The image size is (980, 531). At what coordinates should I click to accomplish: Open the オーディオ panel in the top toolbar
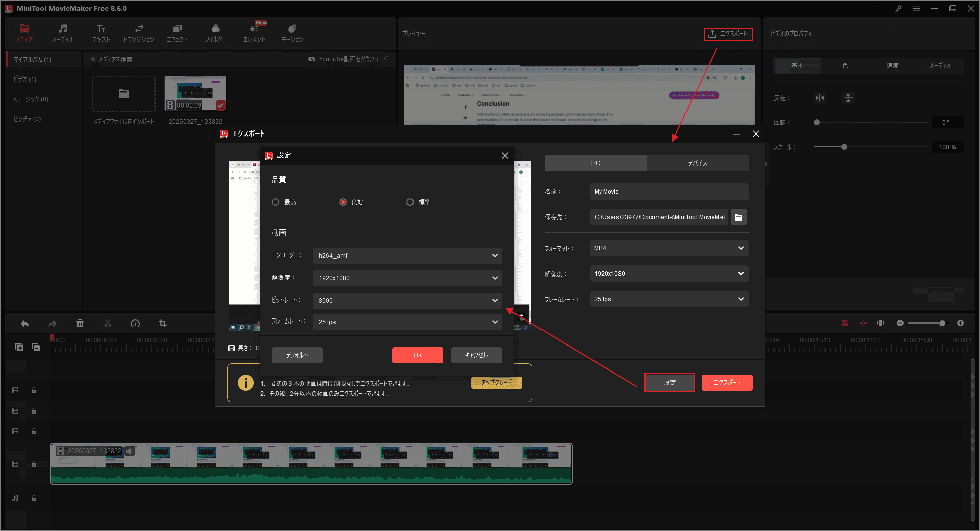pos(62,33)
